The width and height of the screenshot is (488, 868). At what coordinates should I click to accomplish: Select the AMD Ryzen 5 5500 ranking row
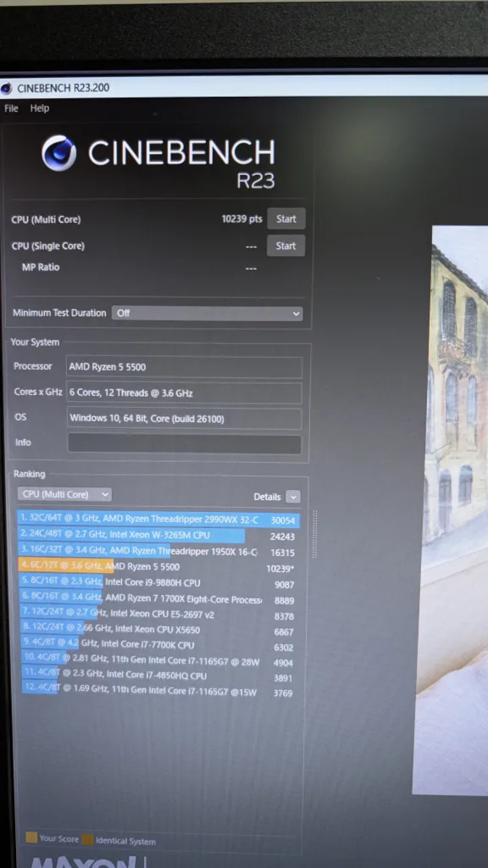tap(158, 567)
